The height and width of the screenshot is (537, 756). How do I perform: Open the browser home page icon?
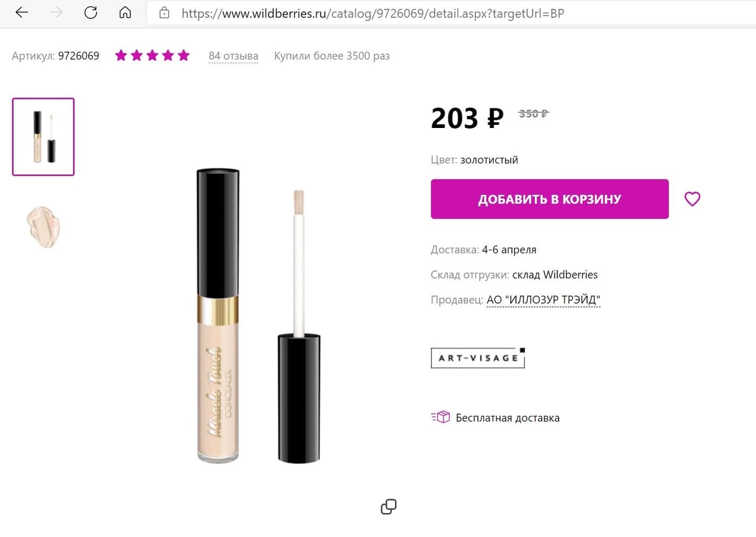(x=125, y=13)
